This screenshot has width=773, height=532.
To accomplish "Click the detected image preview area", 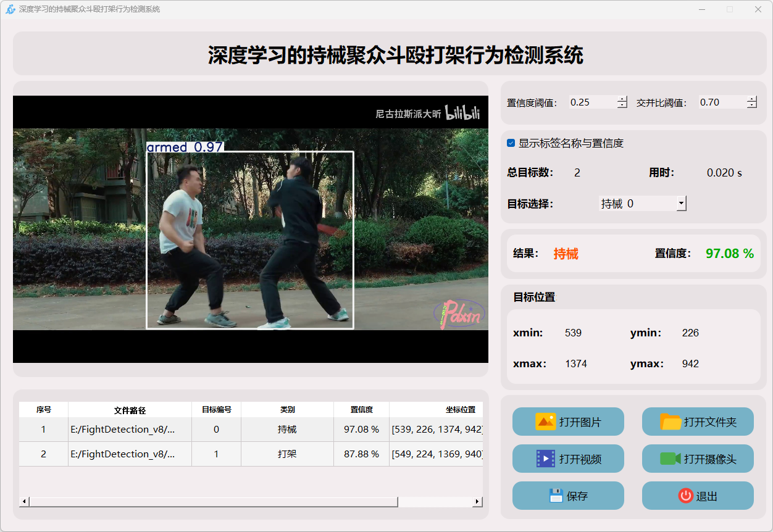I will coord(250,229).
